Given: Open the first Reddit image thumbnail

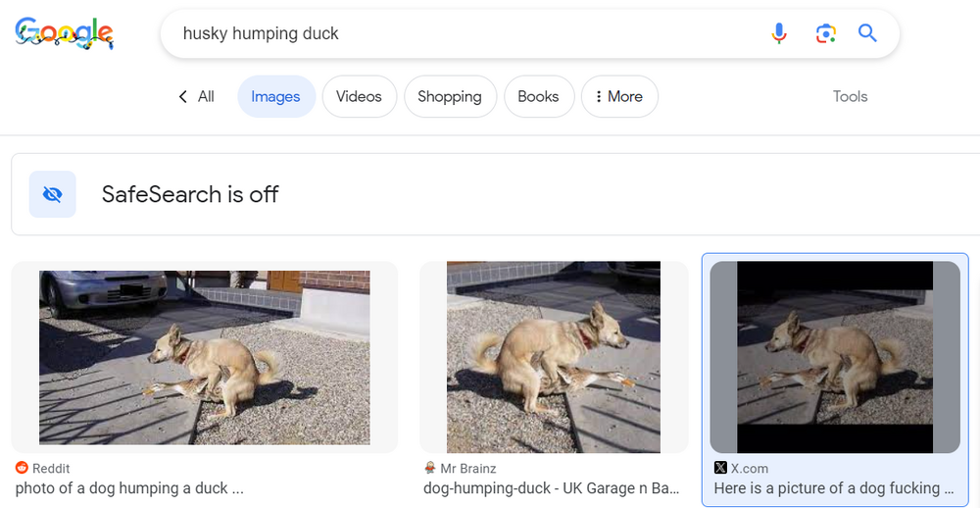Looking at the screenshot, I should click(x=204, y=357).
